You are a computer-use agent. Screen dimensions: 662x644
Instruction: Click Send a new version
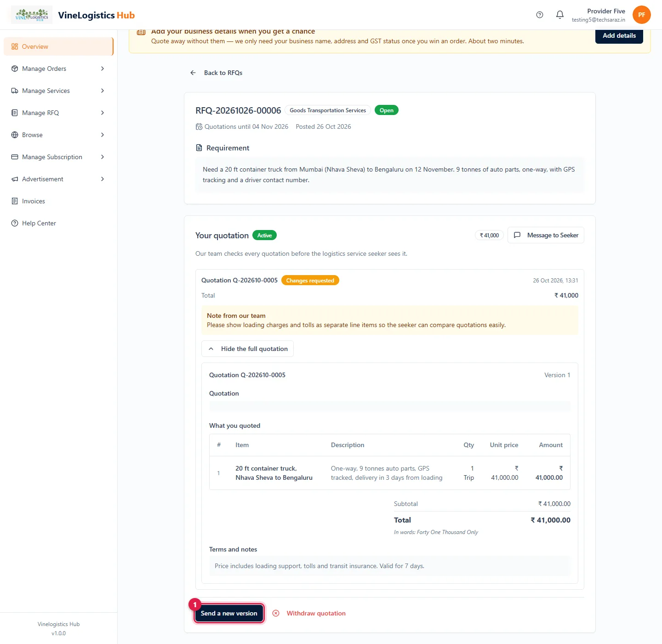pos(229,613)
